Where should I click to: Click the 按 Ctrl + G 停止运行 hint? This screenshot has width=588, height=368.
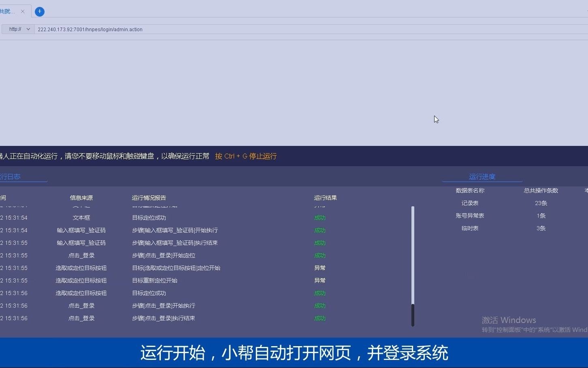(x=246, y=156)
